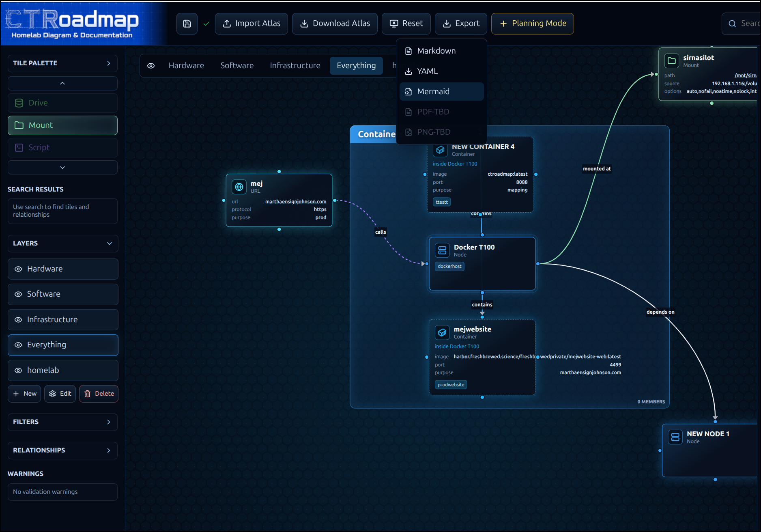Image resolution: width=761 pixels, height=532 pixels.
Task: Click the cube icon on NEW CONTAINER 4
Action: pos(440,150)
